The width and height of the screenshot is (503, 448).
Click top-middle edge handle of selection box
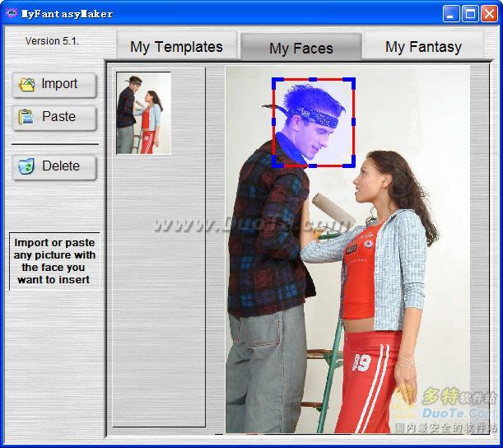(313, 80)
